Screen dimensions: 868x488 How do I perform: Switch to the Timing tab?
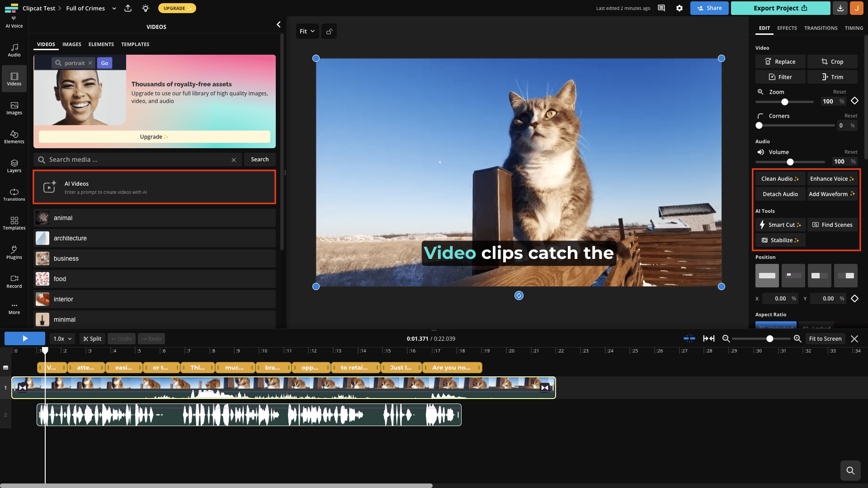[x=854, y=28]
